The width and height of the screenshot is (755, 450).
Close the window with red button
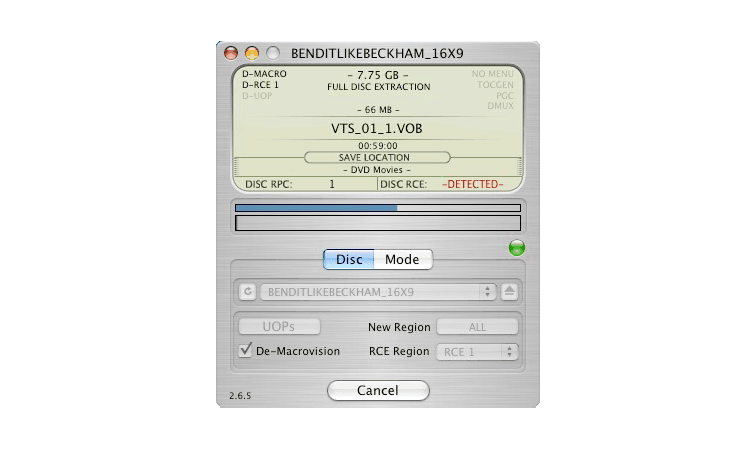[x=231, y=53]
